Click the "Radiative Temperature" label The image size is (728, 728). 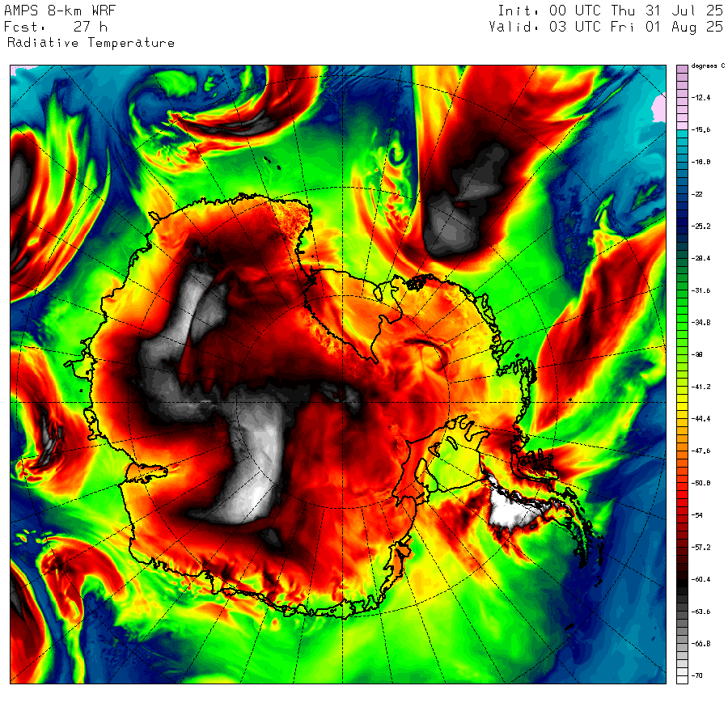[x=91, y=43]
